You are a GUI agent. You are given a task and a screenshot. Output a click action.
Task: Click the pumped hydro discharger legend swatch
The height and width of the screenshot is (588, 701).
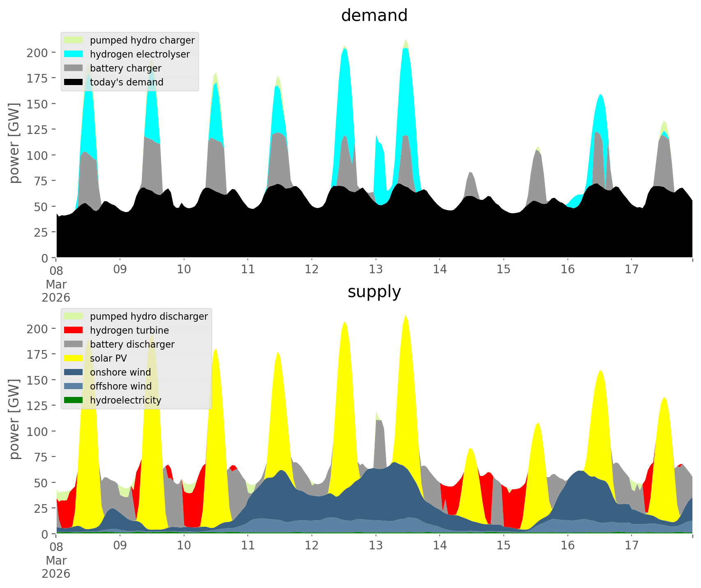pyautogui.click(x=74, y=316)
